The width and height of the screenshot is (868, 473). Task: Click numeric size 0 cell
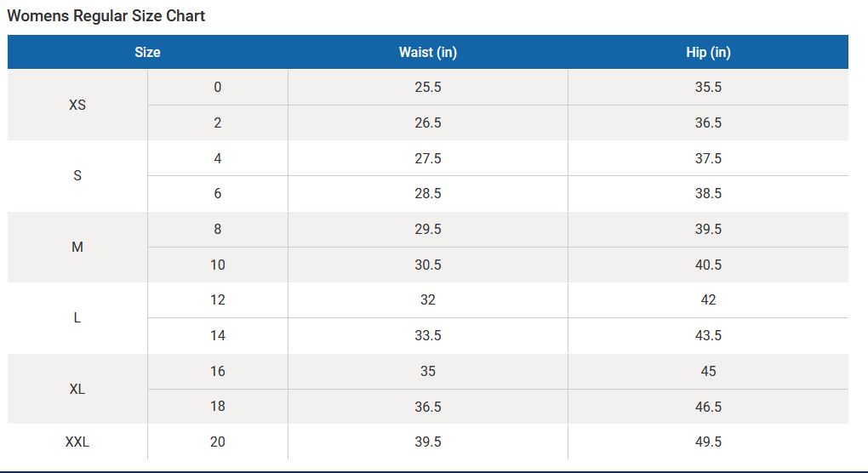pyautogui.click(x=218, y=87)
